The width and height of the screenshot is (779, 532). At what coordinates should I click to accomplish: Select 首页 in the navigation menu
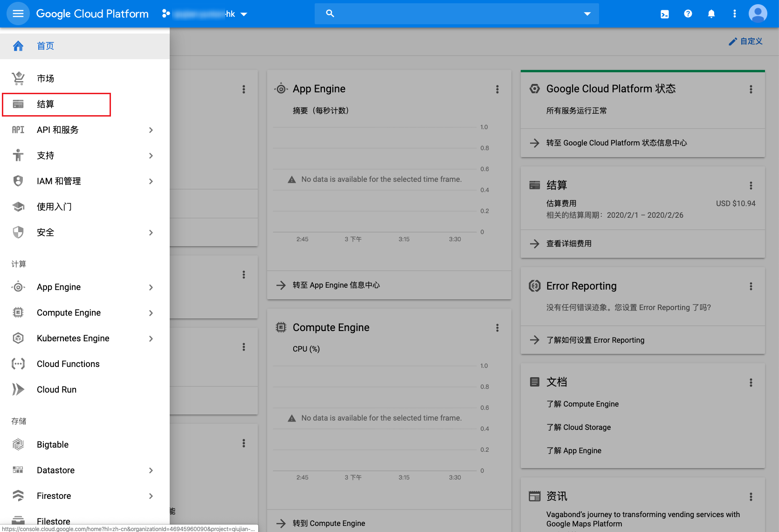(46, 46)
